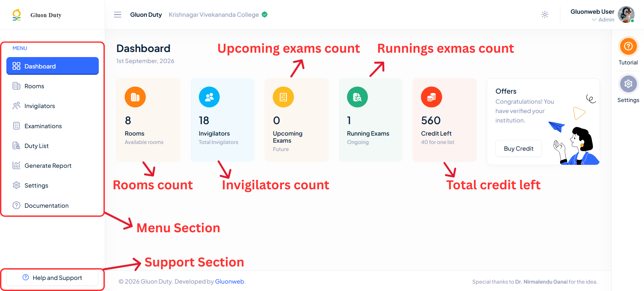Toggle the hamburger sidebar menu icon
Viewport: 644px width, 291px height.
point(118,15)
